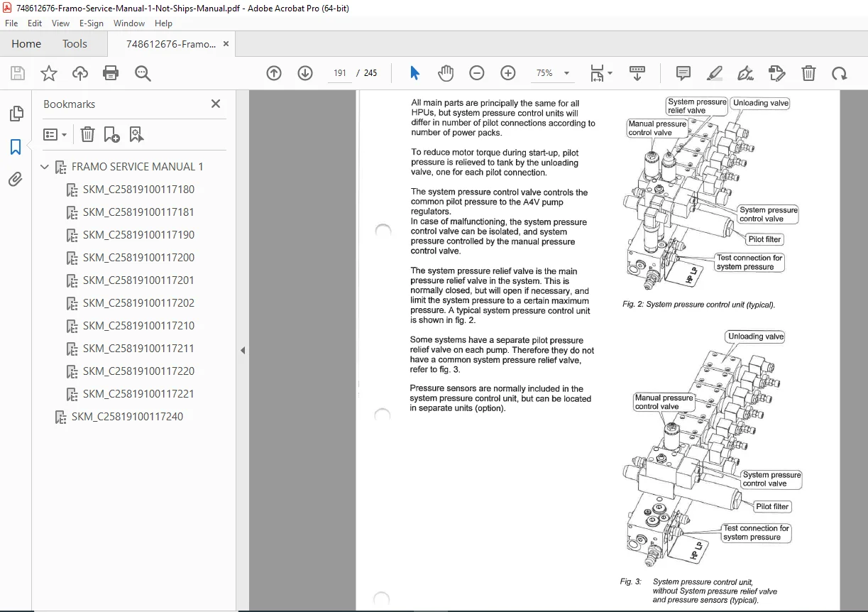Switch to the Home tab
The width and height of the screenshot is (868, 612).
coord(26,44)
